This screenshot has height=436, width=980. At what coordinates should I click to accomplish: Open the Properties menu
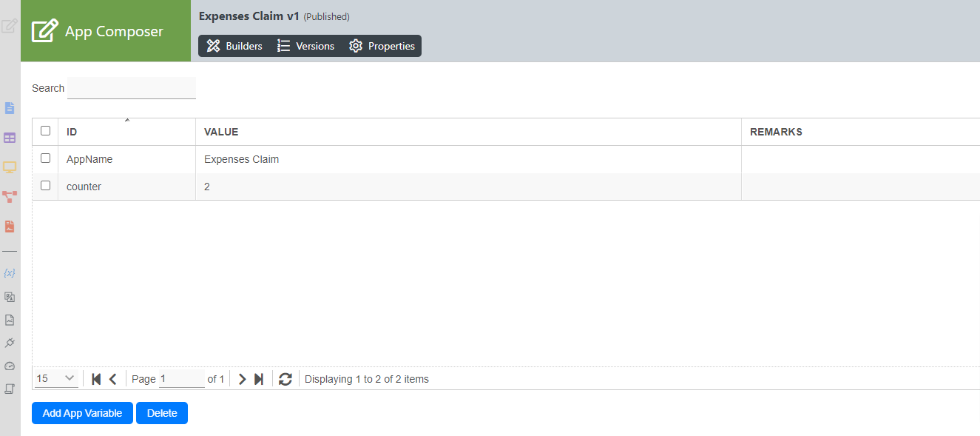pyautogui.click(x=382, y=46)
